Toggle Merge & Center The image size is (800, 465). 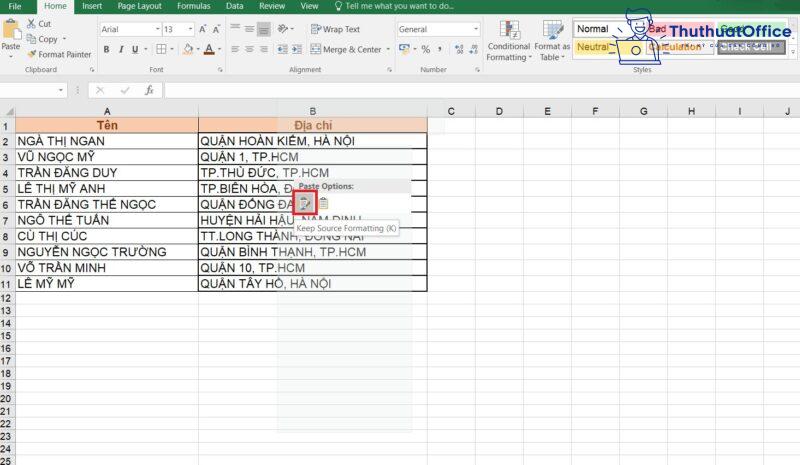(x=346, y=50)
